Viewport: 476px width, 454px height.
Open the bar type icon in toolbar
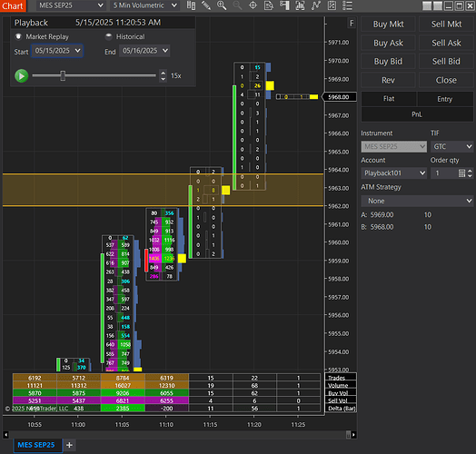pyautogui.click(x=191, y=5)
